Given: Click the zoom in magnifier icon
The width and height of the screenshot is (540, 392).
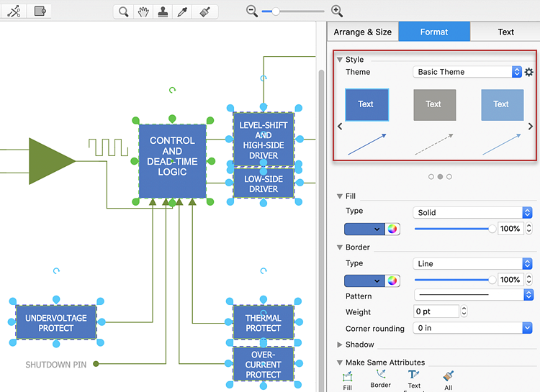Looking at the screenshot, I should click(336, 11).
